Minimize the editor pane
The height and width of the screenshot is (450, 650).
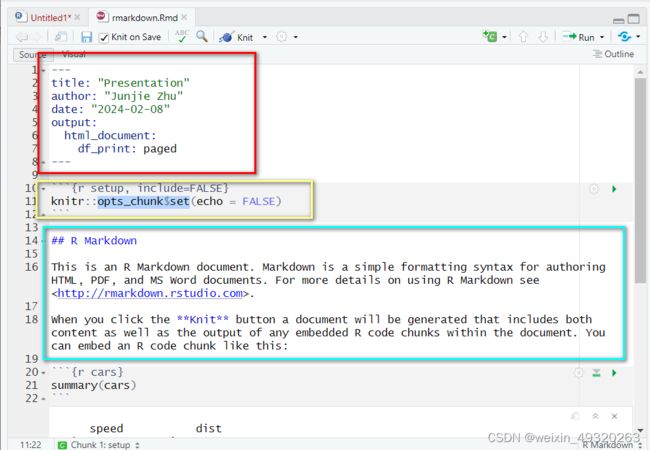point(618,20)
